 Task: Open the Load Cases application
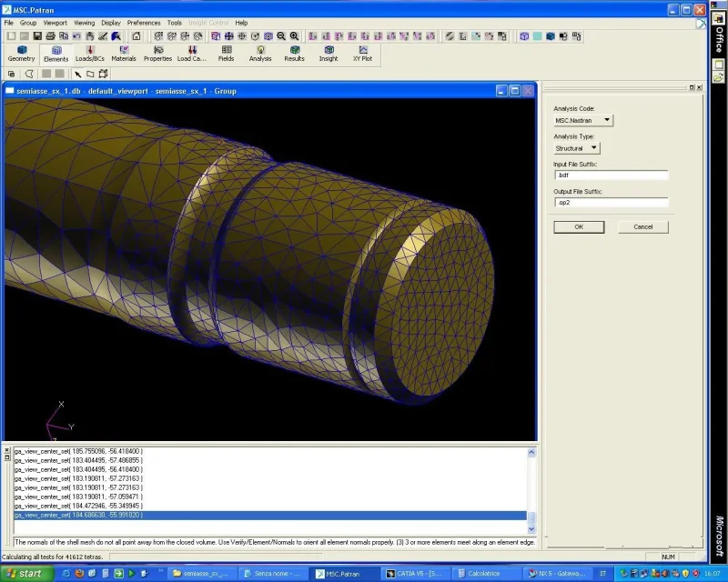[192, 54]
